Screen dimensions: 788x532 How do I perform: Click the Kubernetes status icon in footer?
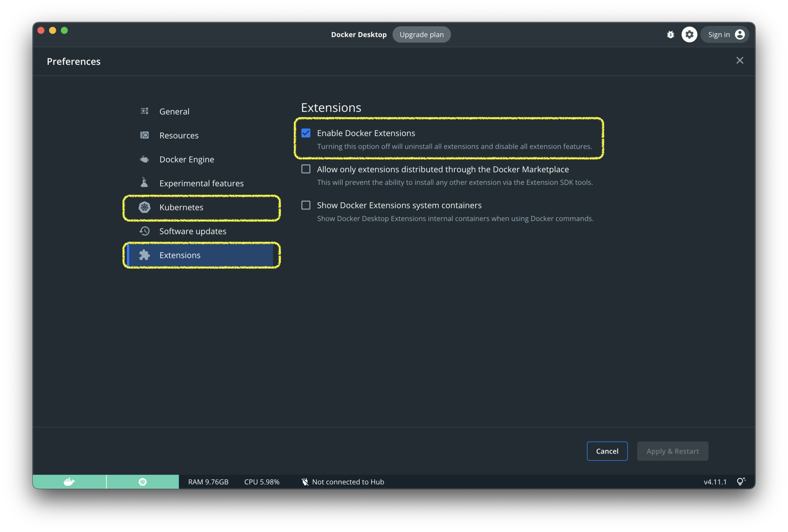point(142,482)
